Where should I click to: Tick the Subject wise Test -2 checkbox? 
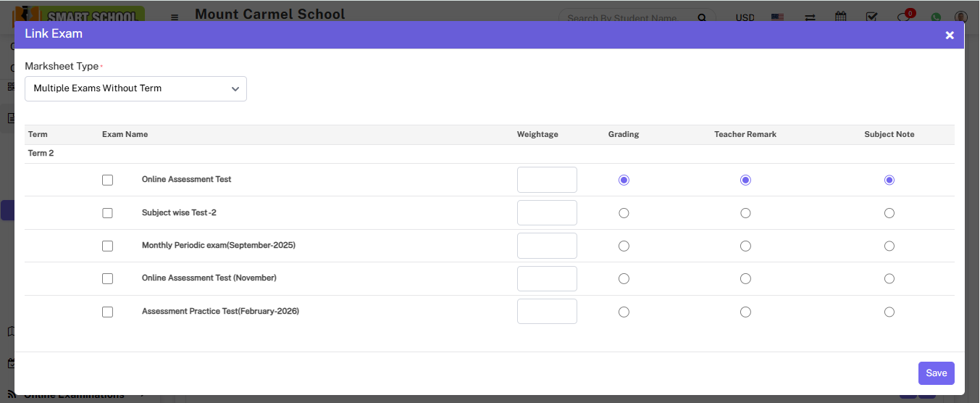108,213
